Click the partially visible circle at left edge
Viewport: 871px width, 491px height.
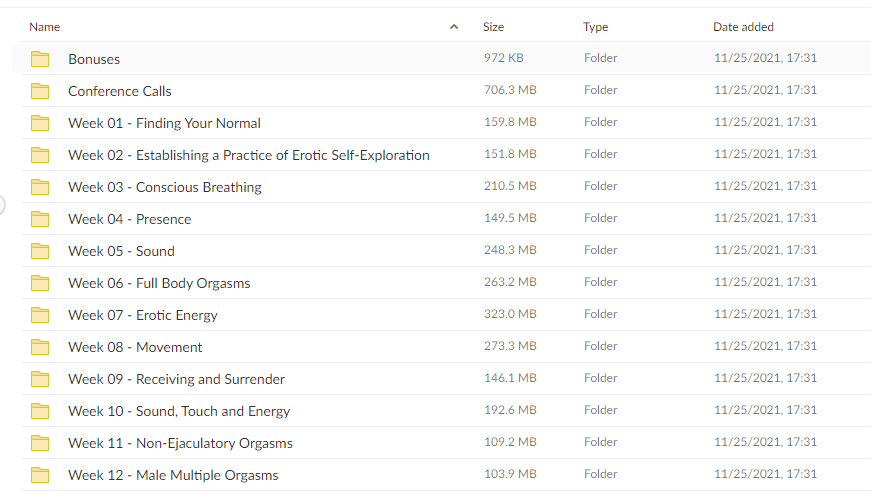point(2,204)
